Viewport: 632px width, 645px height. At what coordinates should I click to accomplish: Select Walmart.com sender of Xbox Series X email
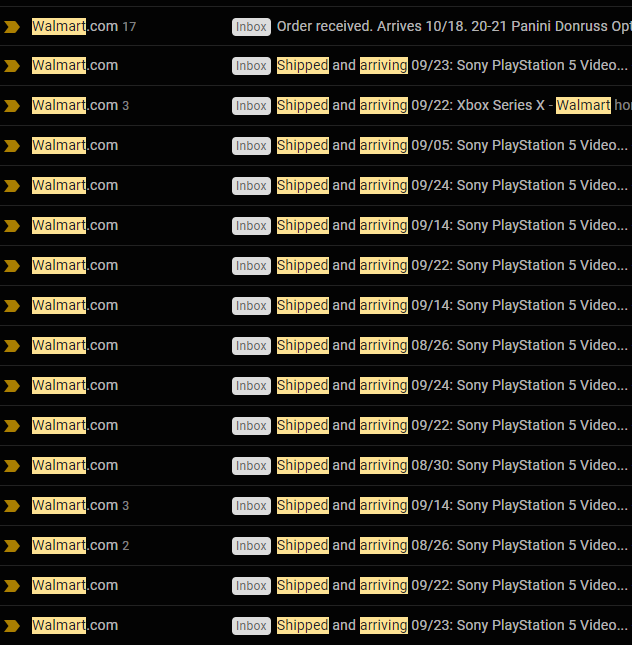click(81, 105)
